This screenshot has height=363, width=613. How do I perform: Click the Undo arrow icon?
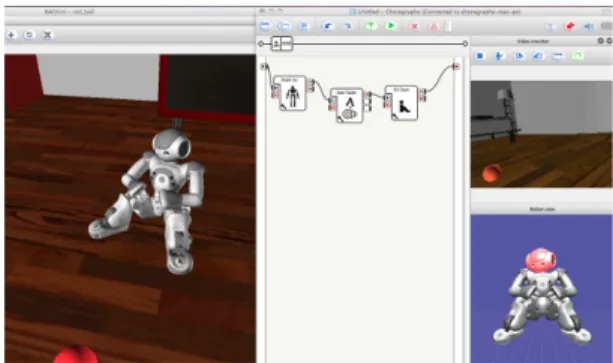click(328, 26)
